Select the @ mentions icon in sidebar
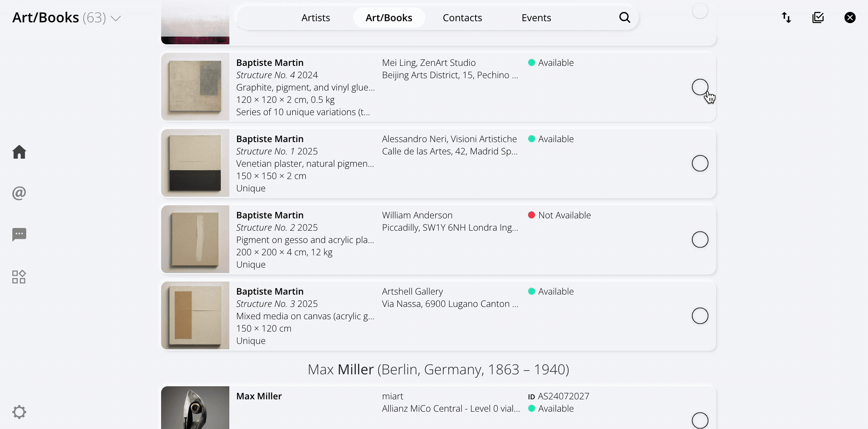Image resolution: width=868 pixels, height=429 pixels. (x=19, y=193)
